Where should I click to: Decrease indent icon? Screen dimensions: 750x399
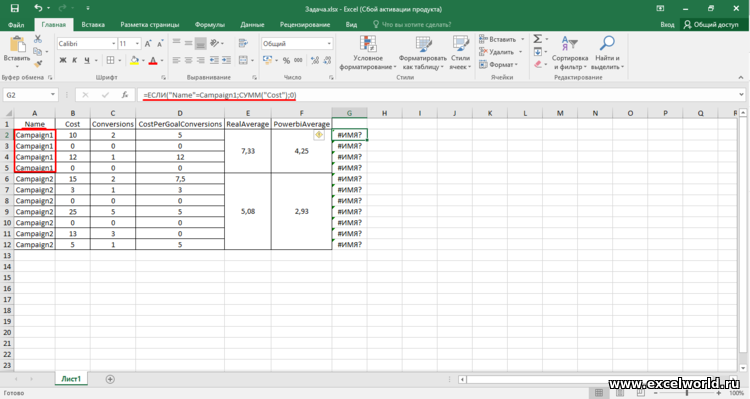tap(214, 60)
